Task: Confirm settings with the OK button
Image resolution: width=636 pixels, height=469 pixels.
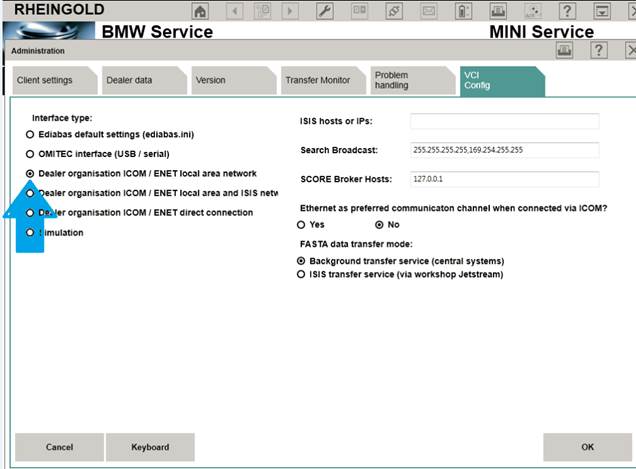Action: (x=587, y=447)
